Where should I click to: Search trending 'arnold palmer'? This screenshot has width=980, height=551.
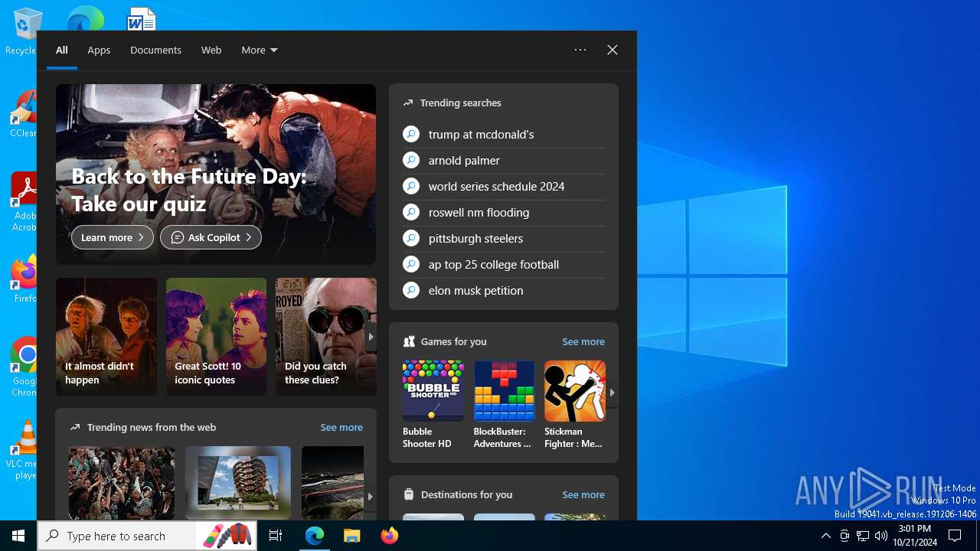click(504, 160)
